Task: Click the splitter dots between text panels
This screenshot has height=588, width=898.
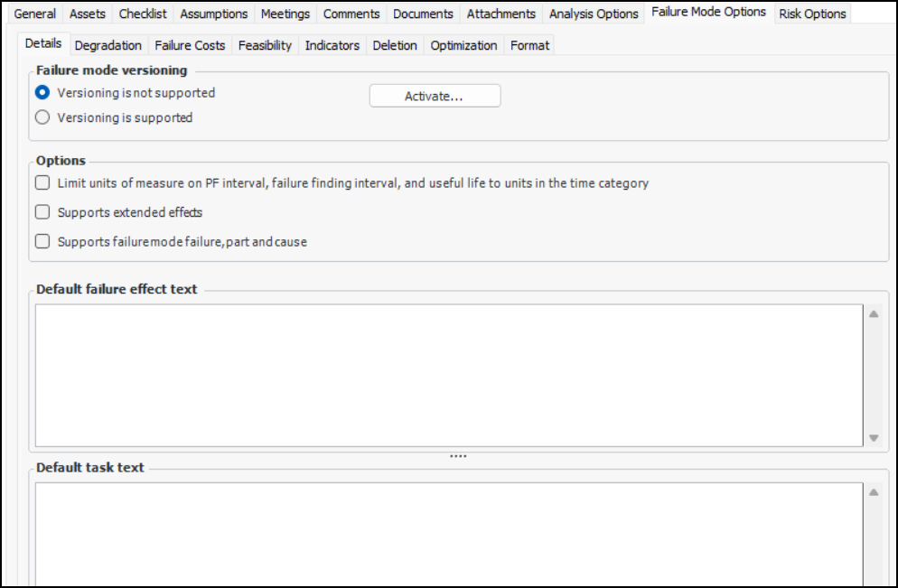Action: [x=458, y=456]
